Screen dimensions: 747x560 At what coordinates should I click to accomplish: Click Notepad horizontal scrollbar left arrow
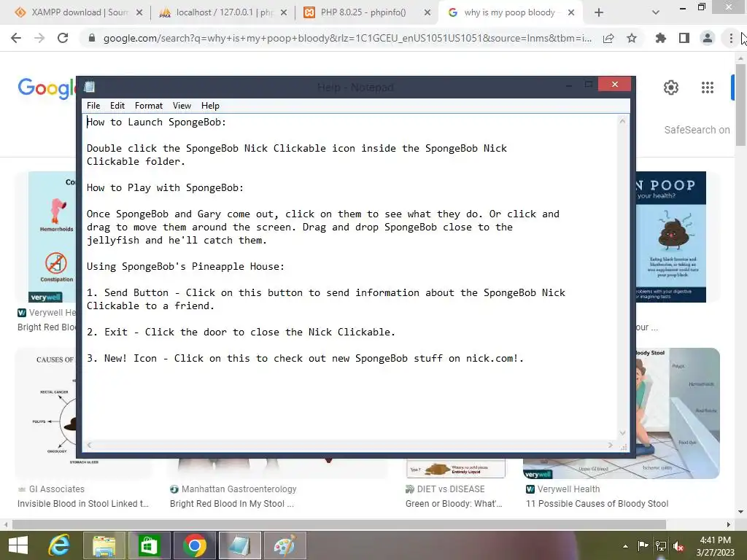click(89, 446)
